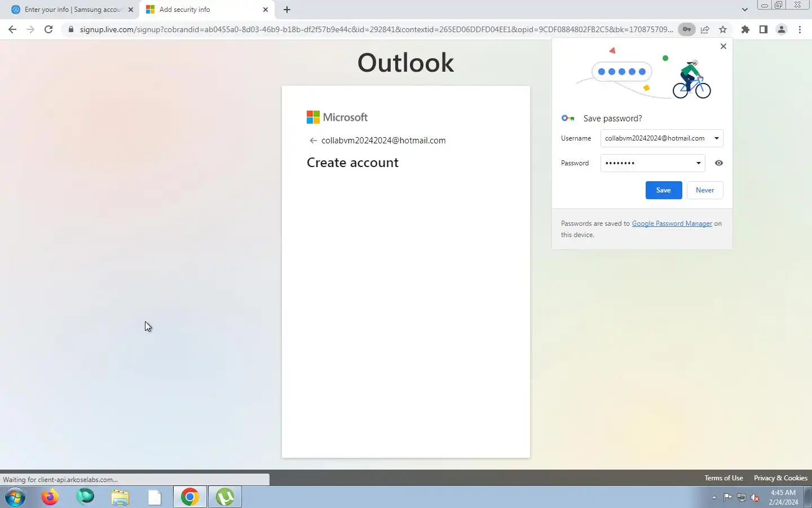Viewport: 812px width, 508px height.
Task: Close the Samsung account tab
Action: 131,10
